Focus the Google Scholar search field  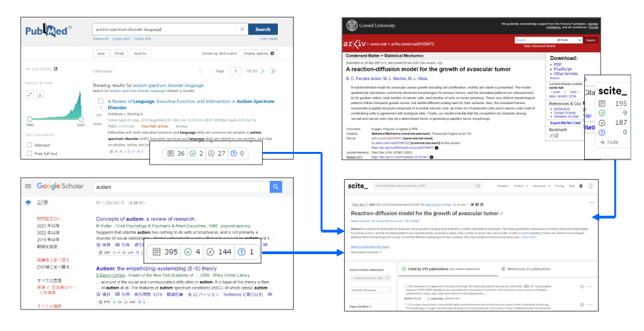181,187
